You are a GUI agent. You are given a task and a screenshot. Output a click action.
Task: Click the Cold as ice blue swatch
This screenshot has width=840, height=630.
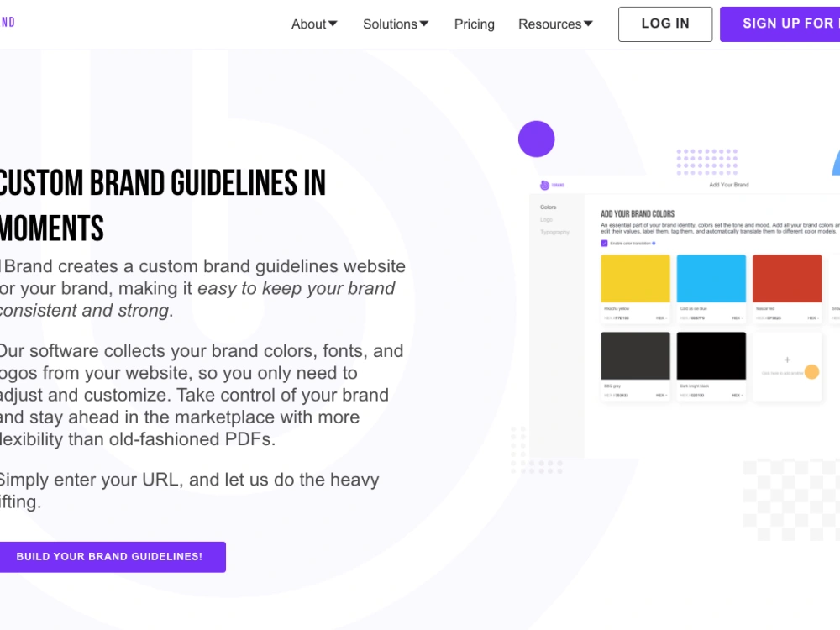point(711,279)
